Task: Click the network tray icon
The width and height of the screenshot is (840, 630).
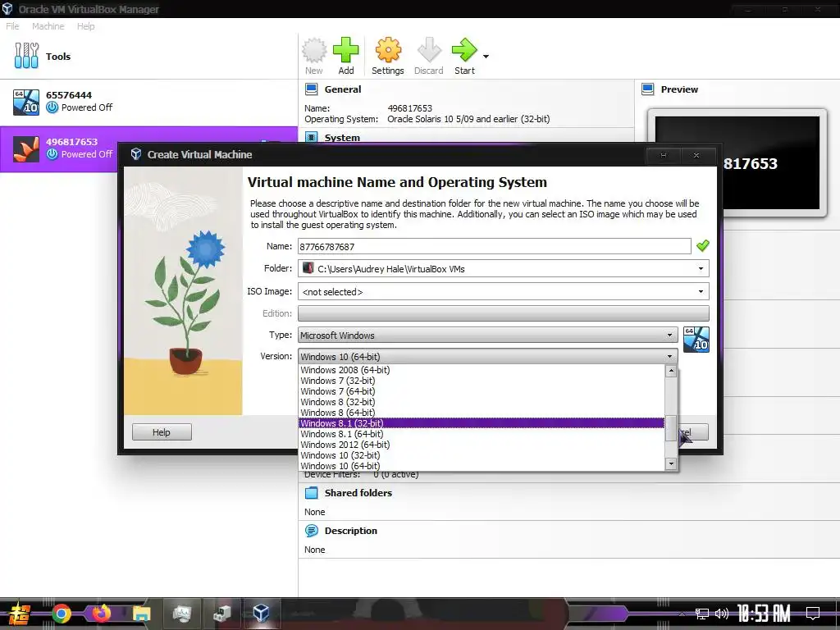Action: (701, 614)
